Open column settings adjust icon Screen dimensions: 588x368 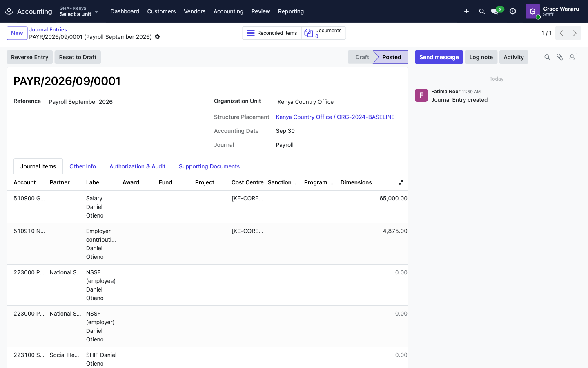(401, 182)
